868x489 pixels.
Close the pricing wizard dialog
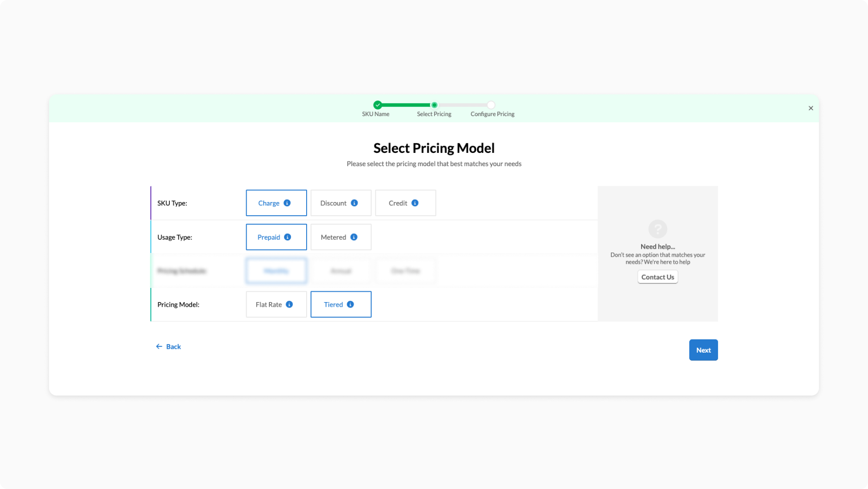(810, 108)
